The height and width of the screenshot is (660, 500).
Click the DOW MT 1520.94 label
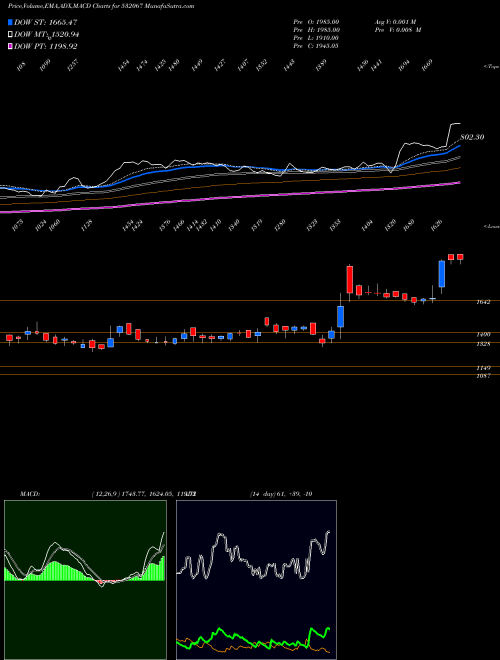click(47, 35)
